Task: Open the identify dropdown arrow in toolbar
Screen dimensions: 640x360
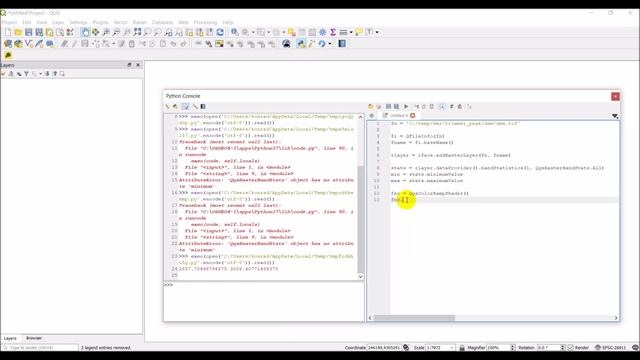Action: tap(253, 32)
